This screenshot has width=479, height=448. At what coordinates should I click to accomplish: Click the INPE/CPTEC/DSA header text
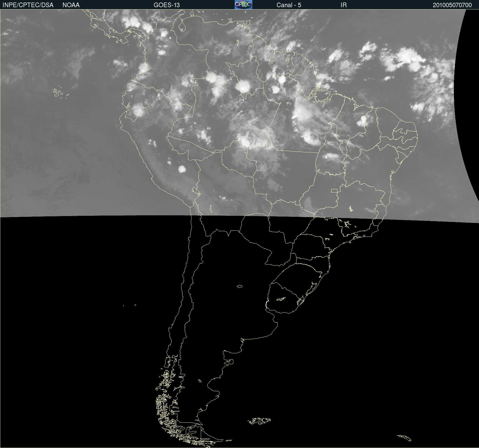pyautogui.click(x=28, y=5)
